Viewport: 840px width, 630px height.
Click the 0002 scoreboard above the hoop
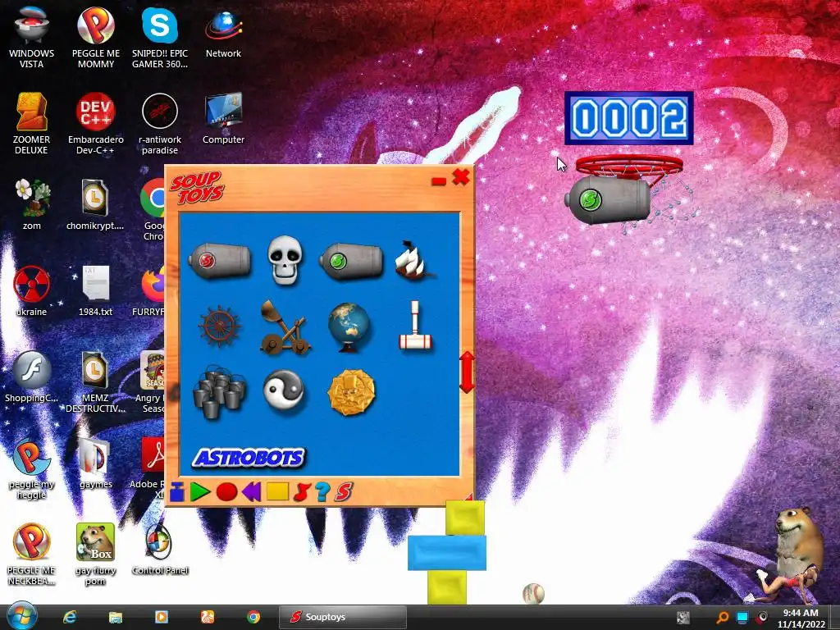click(629, 118)
